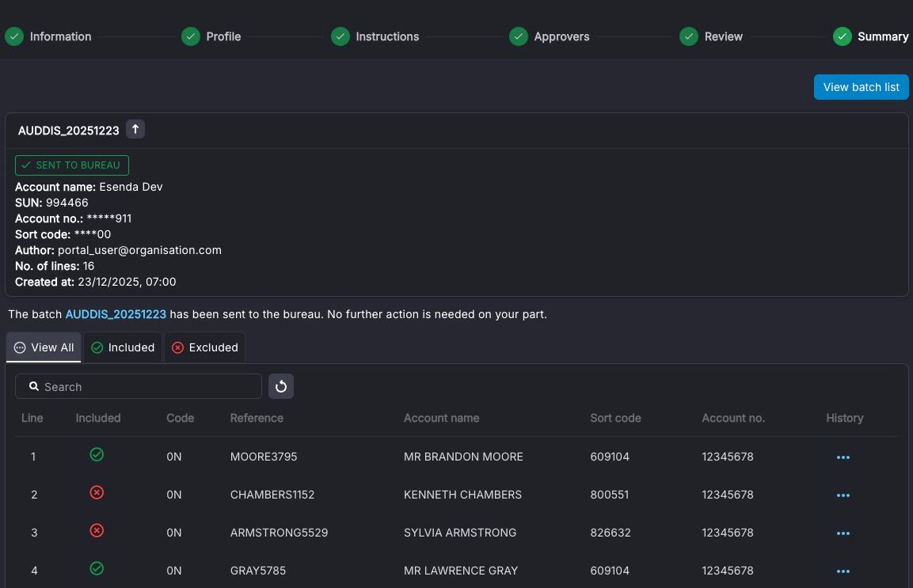Click the Code column header
The height and width of the screenshot is (588, 913).
pyautogui.click(x=180, y=417)
